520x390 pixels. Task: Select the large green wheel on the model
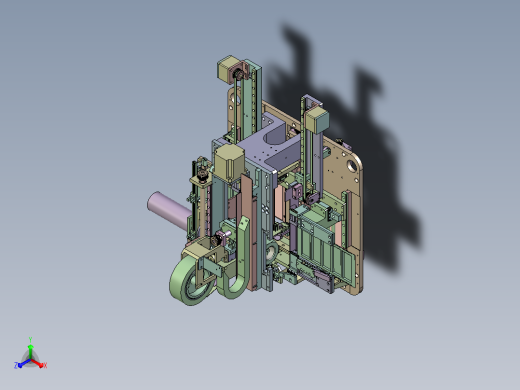click(x=190, y=281)
